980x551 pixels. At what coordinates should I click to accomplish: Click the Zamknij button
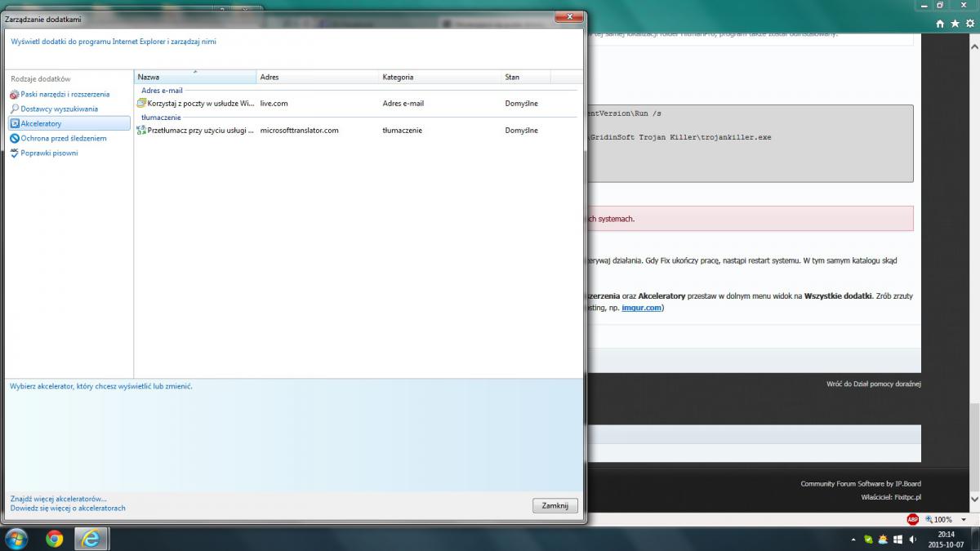(x=555, y=506)
